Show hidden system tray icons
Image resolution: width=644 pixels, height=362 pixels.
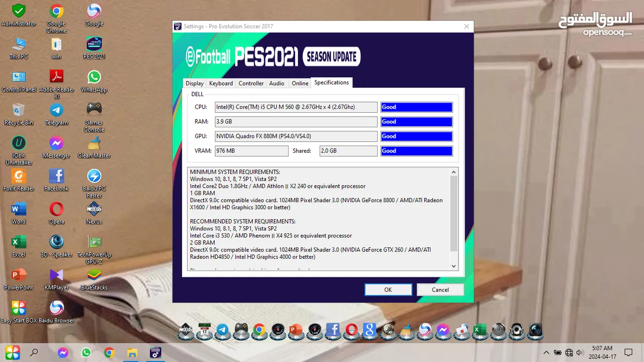(x=546, y=352)
